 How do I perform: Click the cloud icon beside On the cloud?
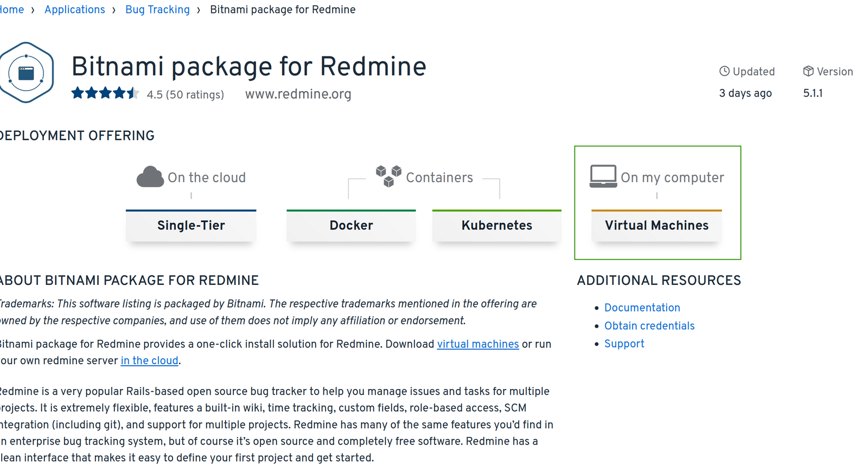pyautogui.click(x=150, y=177)
